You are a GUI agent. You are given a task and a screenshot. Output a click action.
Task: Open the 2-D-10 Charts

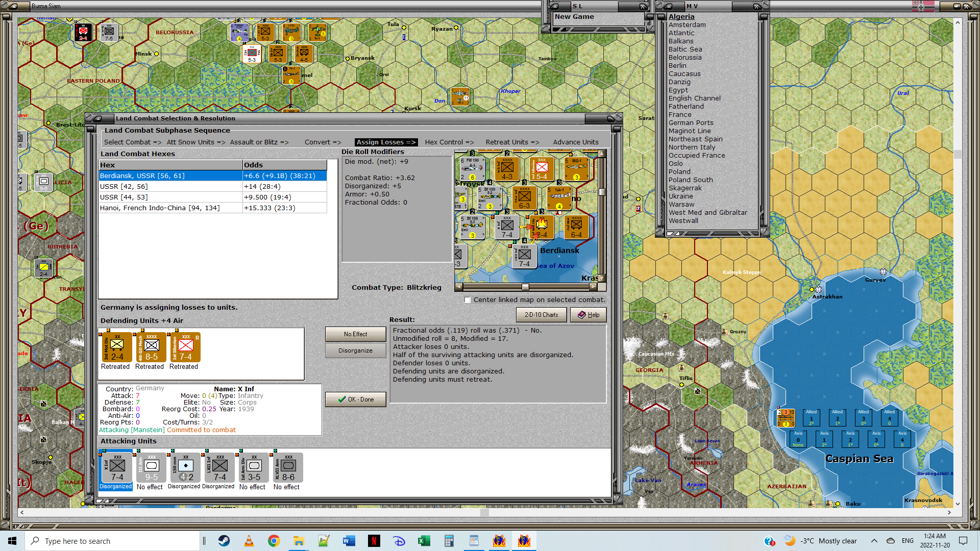point(541,315)
